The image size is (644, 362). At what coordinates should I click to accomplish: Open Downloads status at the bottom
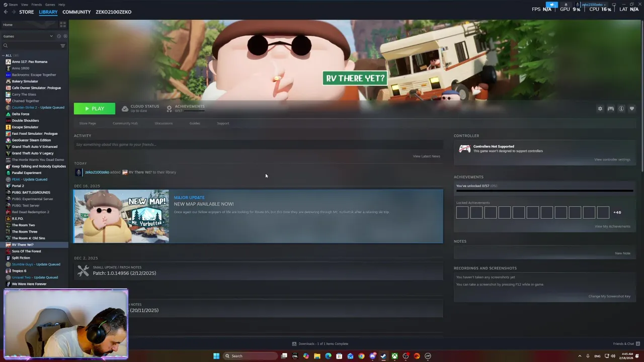click(320, 344)
